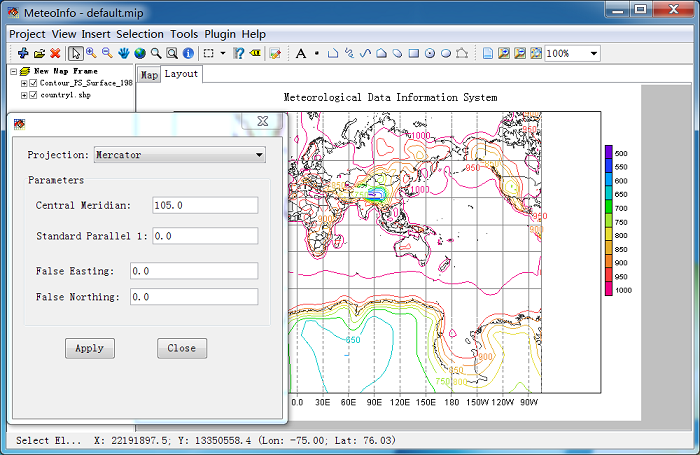Click the legend color bar
700x455 pixels.
609,220
